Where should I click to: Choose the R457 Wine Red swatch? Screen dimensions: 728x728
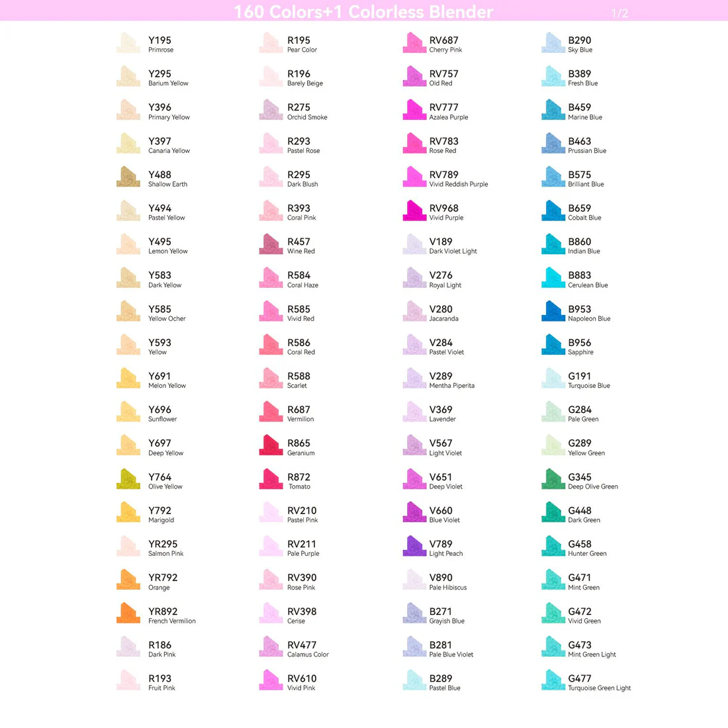pyautogui.click(x=271, y=244)
